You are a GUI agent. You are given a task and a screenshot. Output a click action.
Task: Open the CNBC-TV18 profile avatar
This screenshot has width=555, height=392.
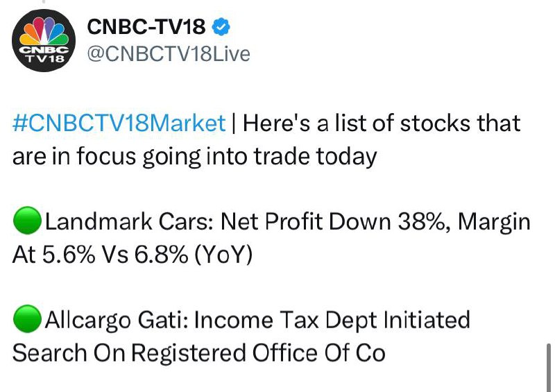pos(44,40)
